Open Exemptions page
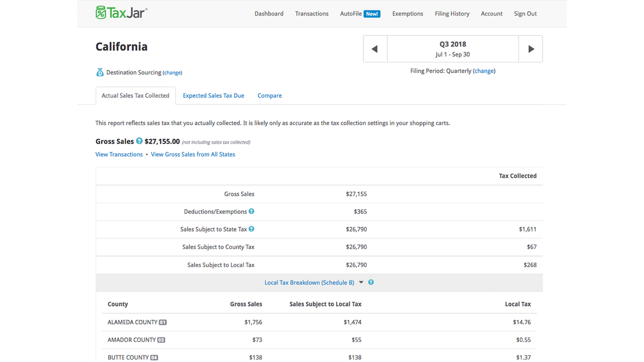The height and width of the screenshot is (362, 644). 408,14
